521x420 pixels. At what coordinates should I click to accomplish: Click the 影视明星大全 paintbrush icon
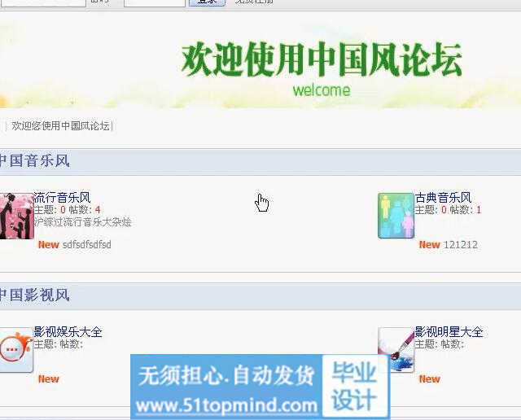[396, 349]
